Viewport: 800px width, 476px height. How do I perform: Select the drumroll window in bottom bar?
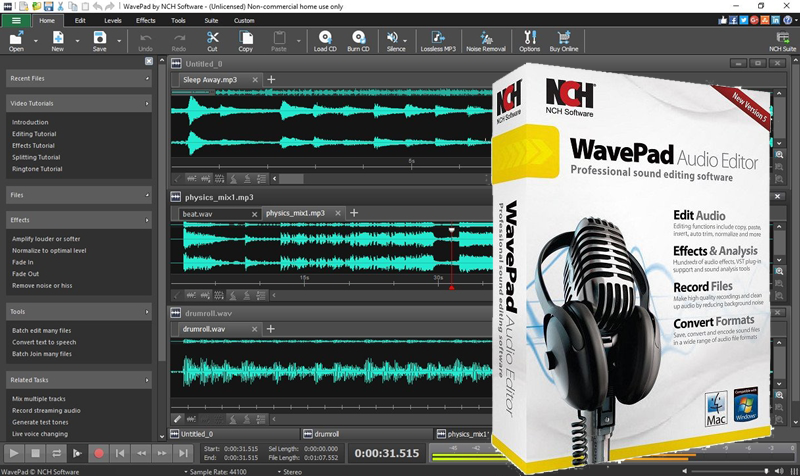click(368, 434)
